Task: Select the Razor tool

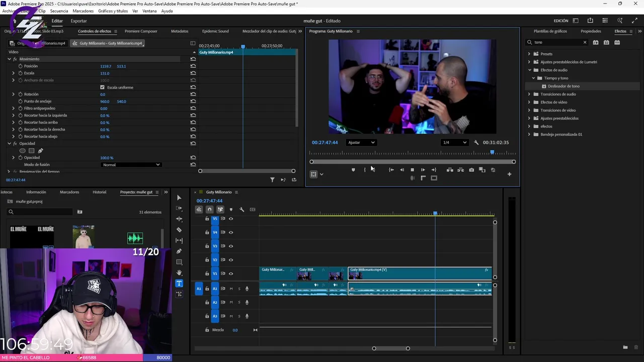Action: click(179, 230)
